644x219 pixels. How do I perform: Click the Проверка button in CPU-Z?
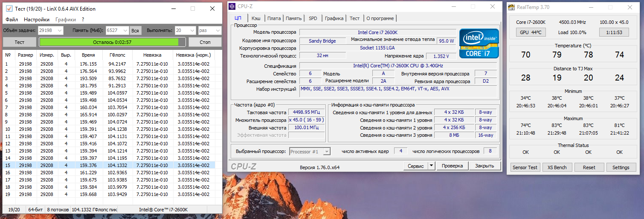click(452, 166)
